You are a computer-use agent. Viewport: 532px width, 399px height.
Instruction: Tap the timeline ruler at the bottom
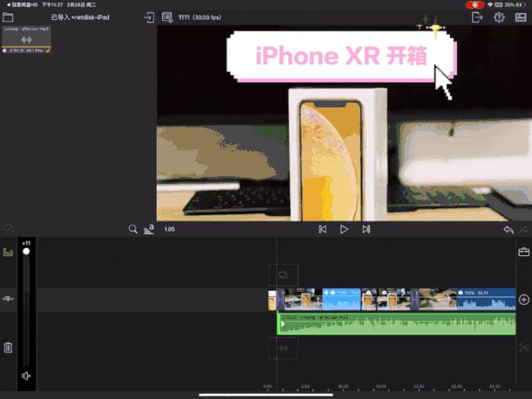(x=390, y=387)
